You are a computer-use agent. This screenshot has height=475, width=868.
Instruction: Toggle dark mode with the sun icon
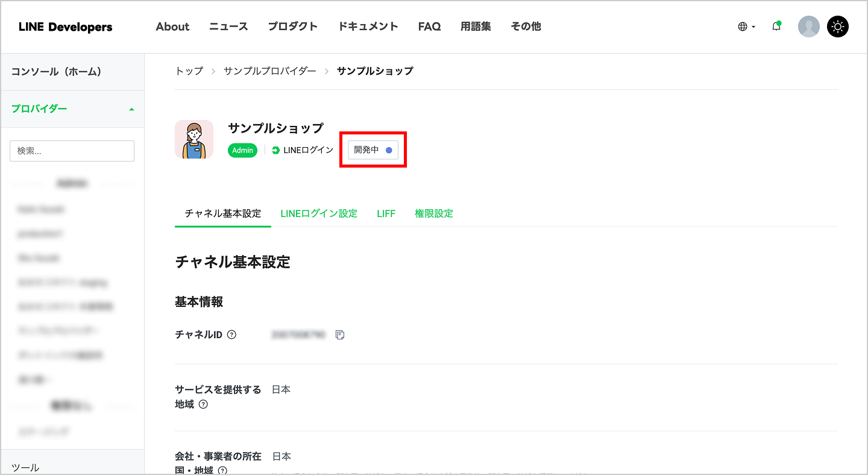[838, 26]
